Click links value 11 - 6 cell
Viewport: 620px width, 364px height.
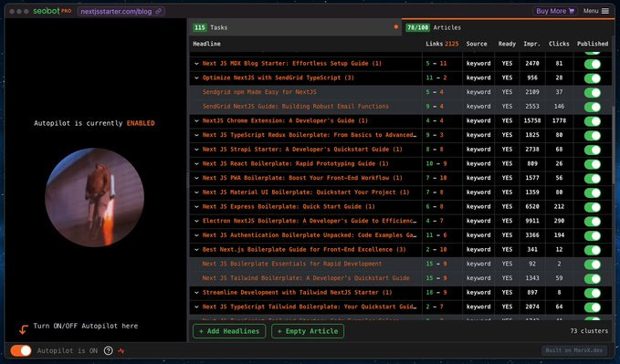[x=436, y=235]
